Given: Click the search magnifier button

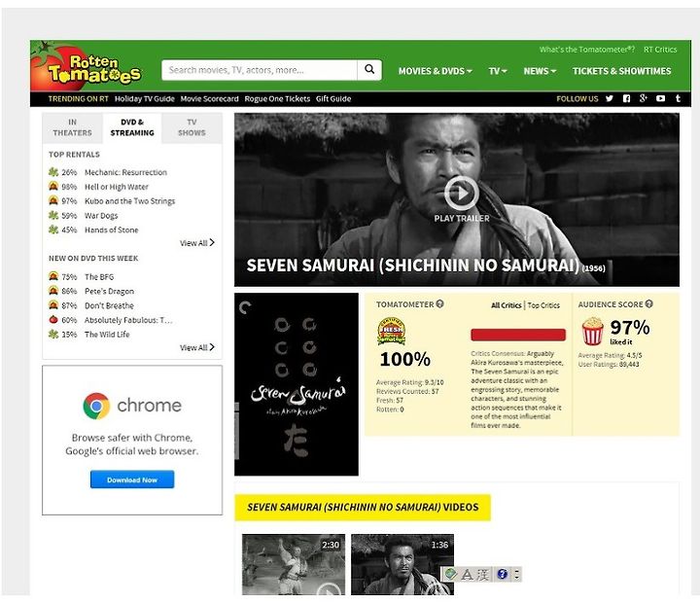Looking at the screenshot, I should coord(369,70).
